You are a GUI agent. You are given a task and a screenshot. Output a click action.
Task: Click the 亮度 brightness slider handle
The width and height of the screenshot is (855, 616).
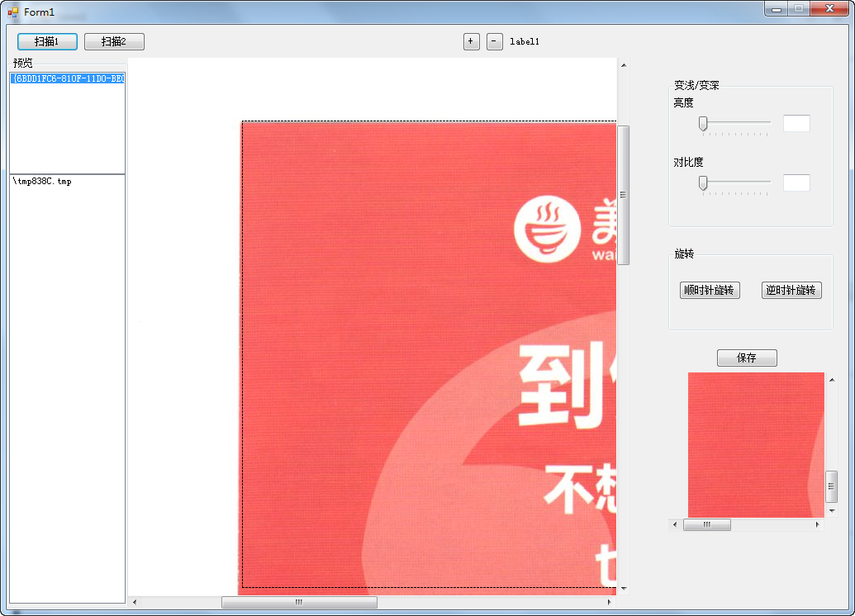pyautogui.click(x=703, y=124)
